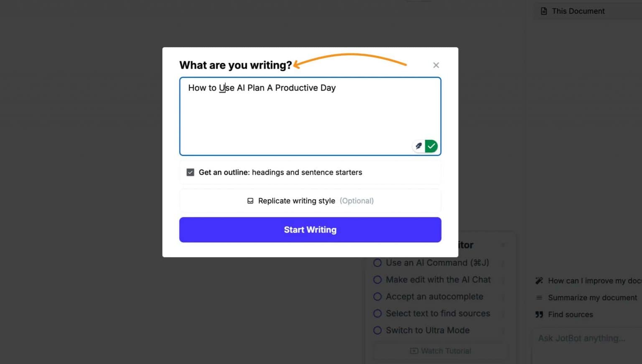This screenshot has width=642, height=364.
Task: Select the Switch to Ultra Mode circle
Action: click(377, 330)
